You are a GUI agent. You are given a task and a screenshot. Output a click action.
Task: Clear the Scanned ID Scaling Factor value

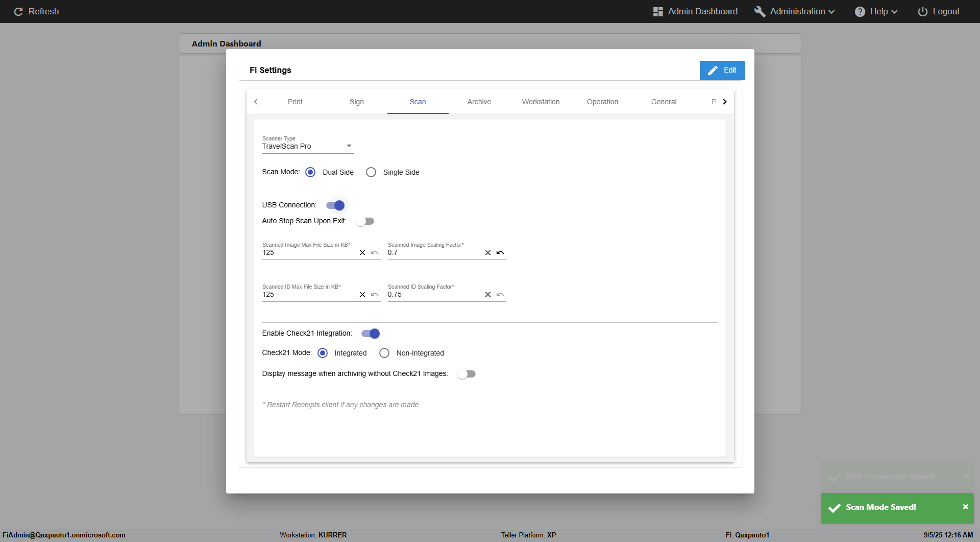tap(488, 295)
